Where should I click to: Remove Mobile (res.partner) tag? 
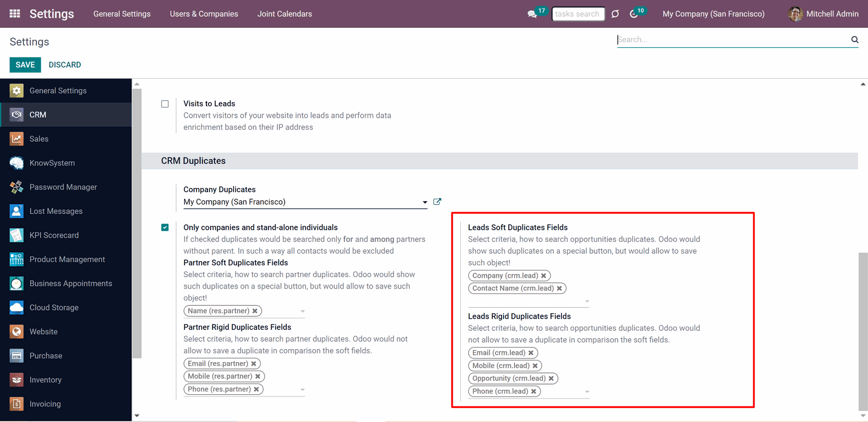[x=258, y=376]
